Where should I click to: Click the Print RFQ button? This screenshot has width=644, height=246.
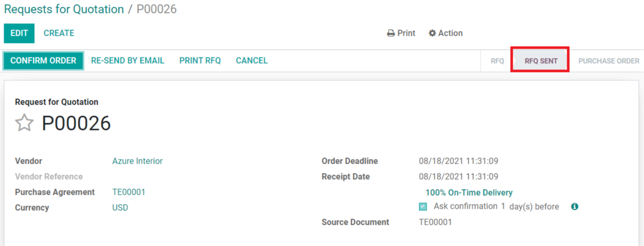coord(200,61)
